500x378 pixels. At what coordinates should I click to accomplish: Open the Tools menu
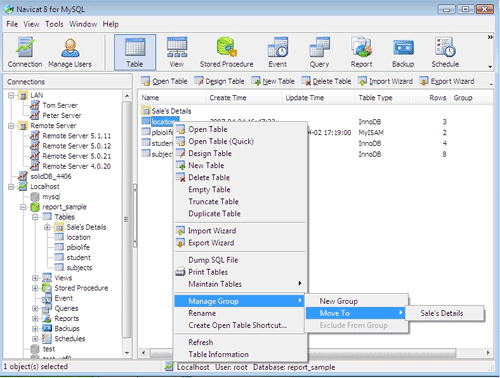point(54,24)
